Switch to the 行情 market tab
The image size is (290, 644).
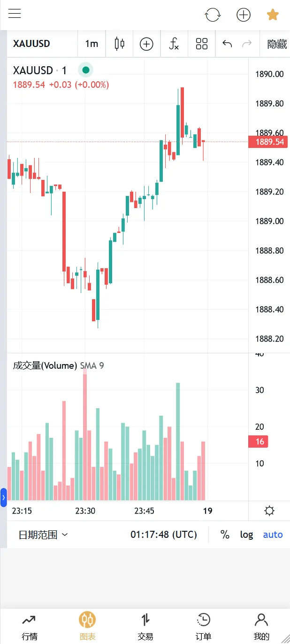[x=30, y=627]
